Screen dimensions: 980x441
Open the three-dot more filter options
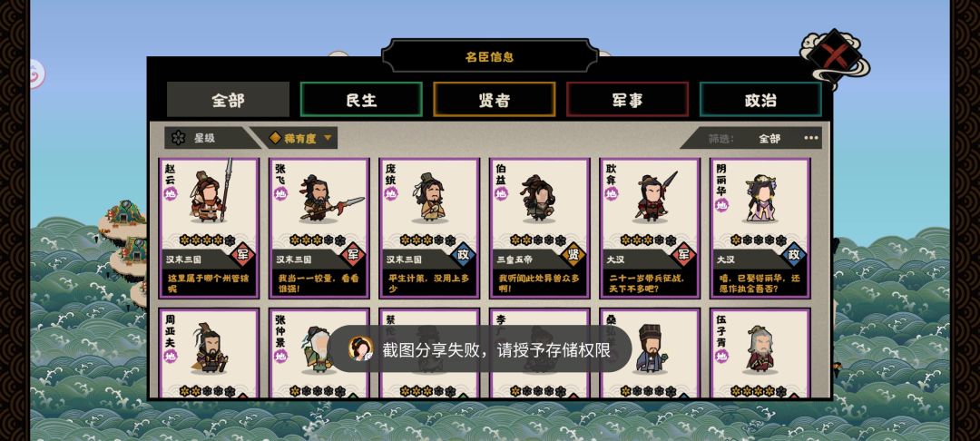tap(811, 139)
